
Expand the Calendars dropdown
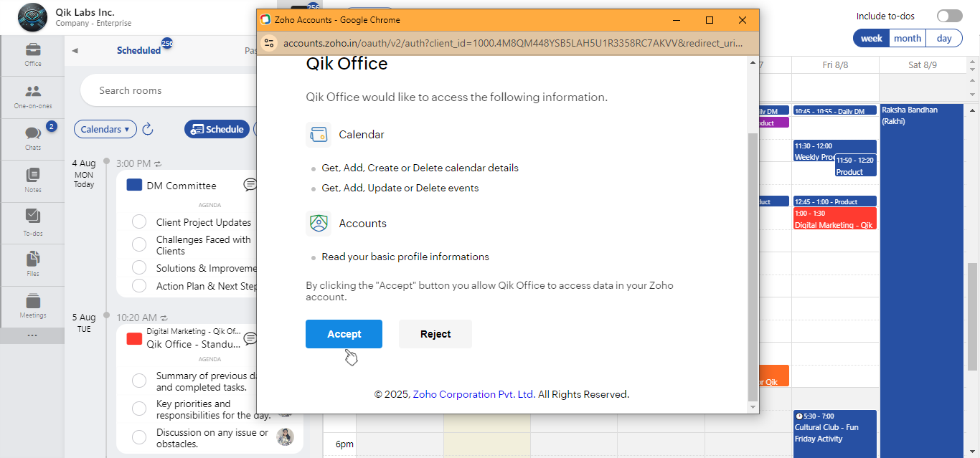tap(105, 129)
